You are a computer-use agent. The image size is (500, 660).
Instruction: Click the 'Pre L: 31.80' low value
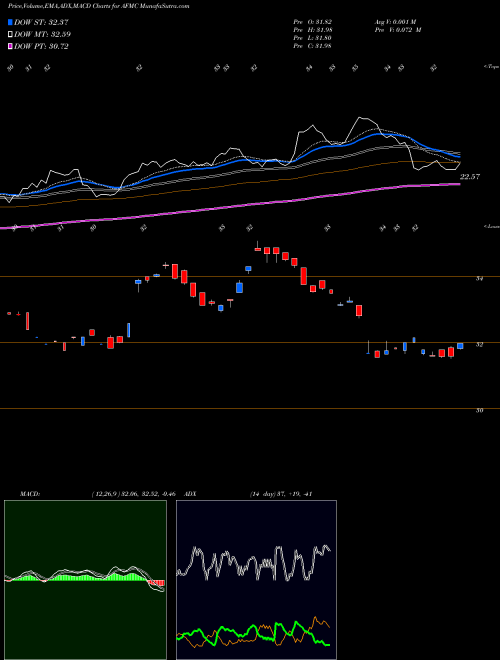[313, 38]
